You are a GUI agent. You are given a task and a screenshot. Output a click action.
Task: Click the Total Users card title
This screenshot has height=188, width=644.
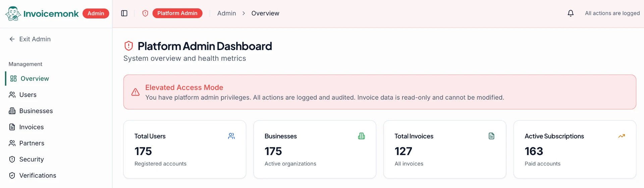pyautogui.click(x=150, y=136)
